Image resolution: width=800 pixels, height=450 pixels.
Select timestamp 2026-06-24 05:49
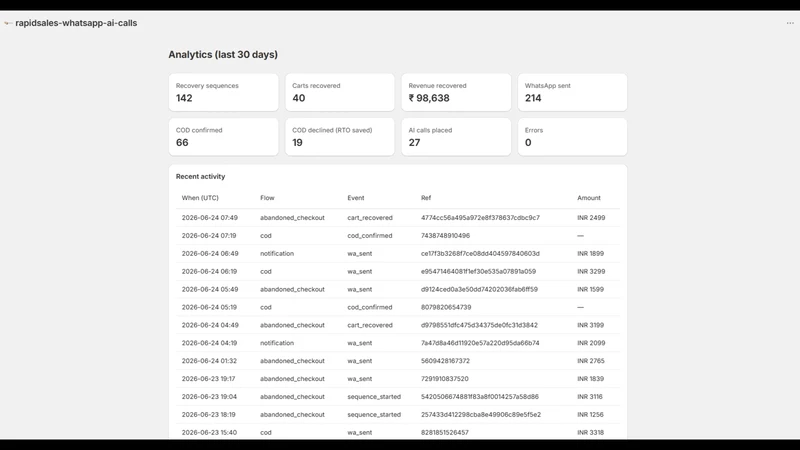210,289
